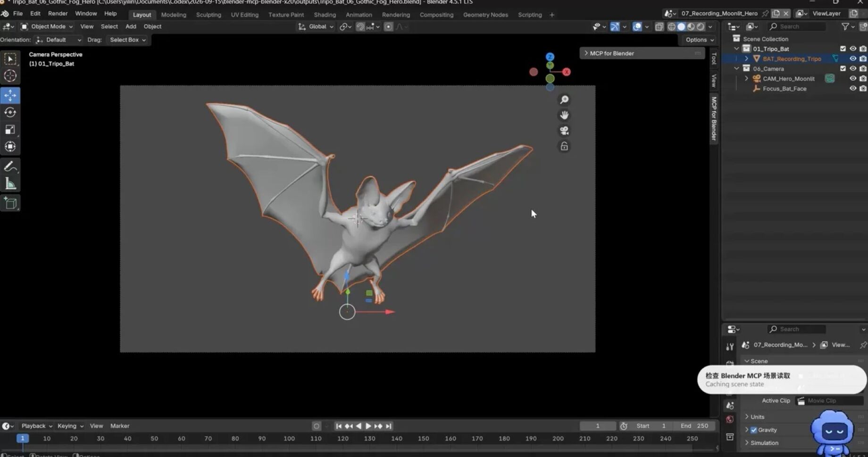Open the Object Mode dropdown
The image size is (868, 457).
pyautogui.click(x=47, y=26)
